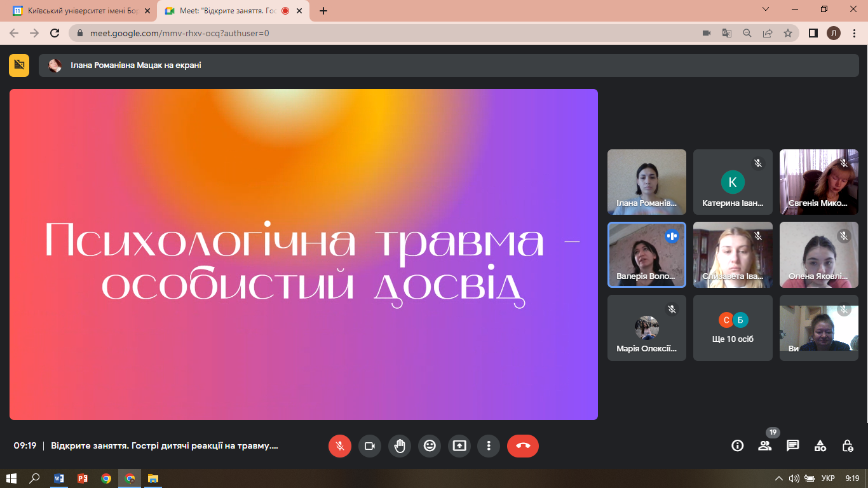Image resolution: width=868 pixels, height=488 pixels.
Task: Click the address bar meet.google.com URL
Action: [180, 33]
